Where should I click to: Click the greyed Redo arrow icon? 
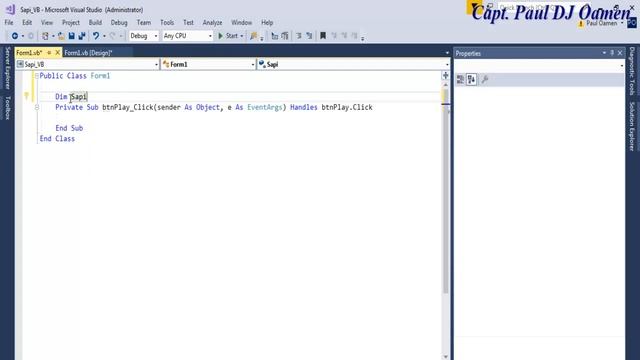113,36
